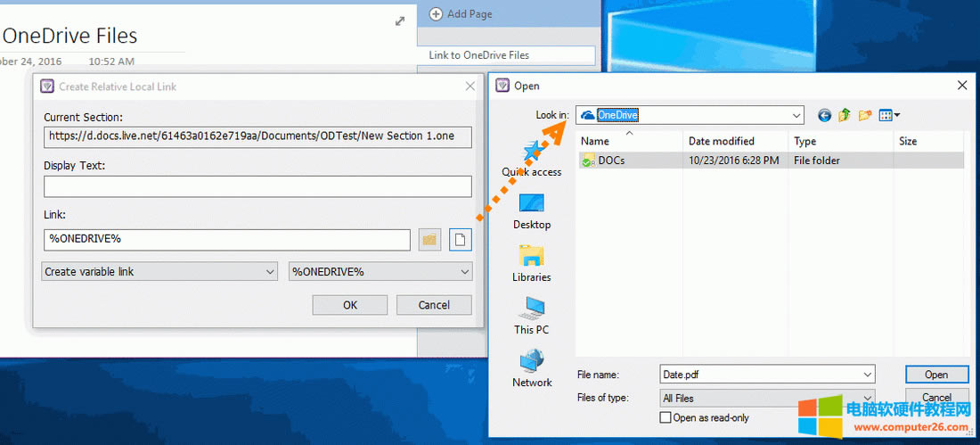
Task: Go up one folder level icon
Action: click(x=844, y=115)
